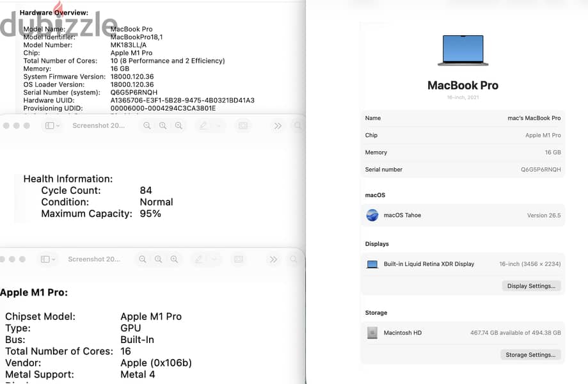Click Provisioning UDID value 00006000-0004294C3CA3801E
The width and height of the screenshot is (588, 384).
coord(163,108)
